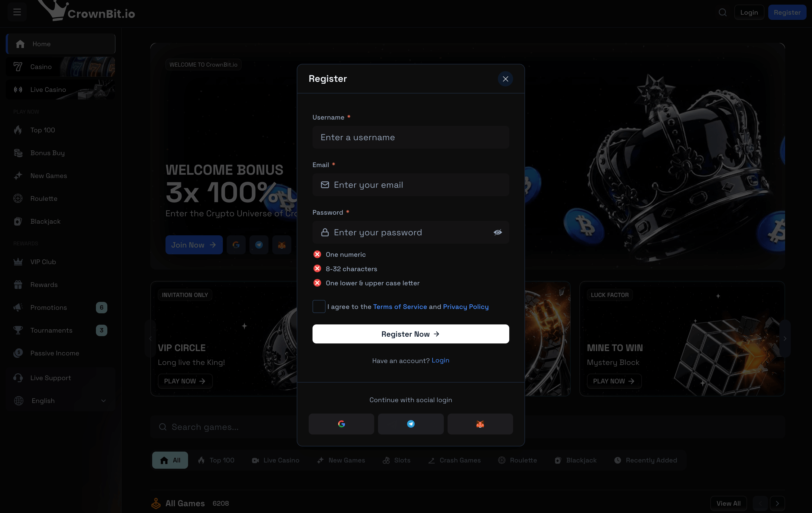This screenshot has height=513, width=812.
Task: Click the Google icon in the register dialog
Action: coord(341,424)
